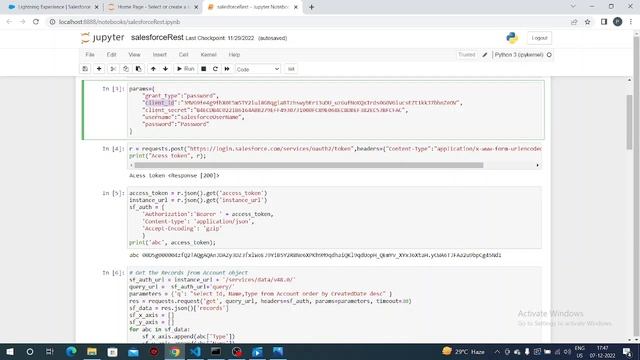Click horizontal scrollbar of cell In [4]
Viewport: 640px width, 360px height.
309,165
